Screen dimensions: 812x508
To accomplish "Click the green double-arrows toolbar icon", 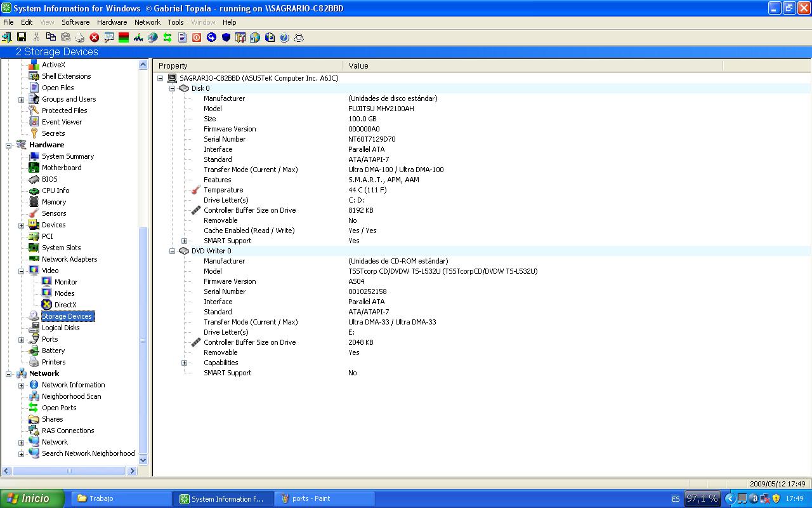I will tap(167, 37).
